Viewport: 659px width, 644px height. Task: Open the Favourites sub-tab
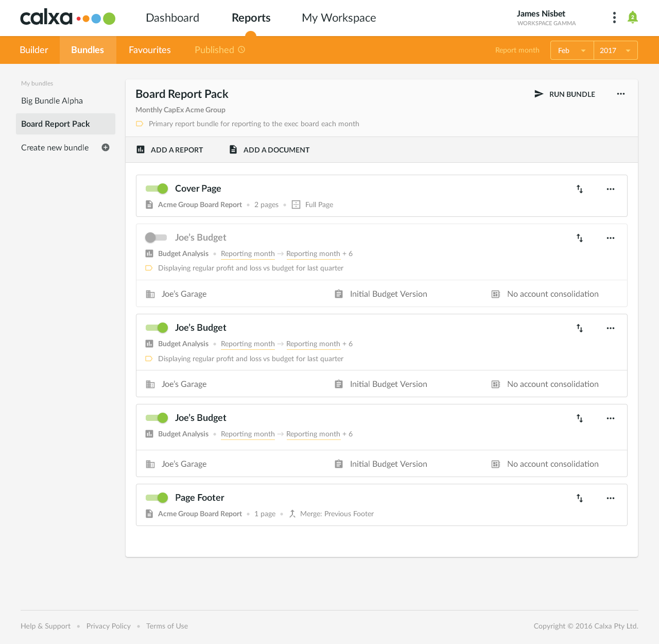tap(150, 50)
